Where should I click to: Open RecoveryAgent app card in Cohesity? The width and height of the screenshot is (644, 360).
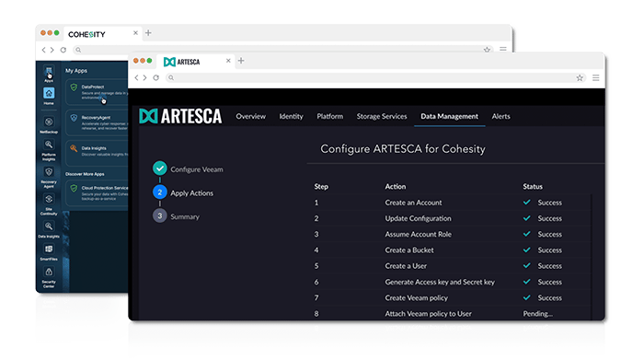tap(97, 122)
